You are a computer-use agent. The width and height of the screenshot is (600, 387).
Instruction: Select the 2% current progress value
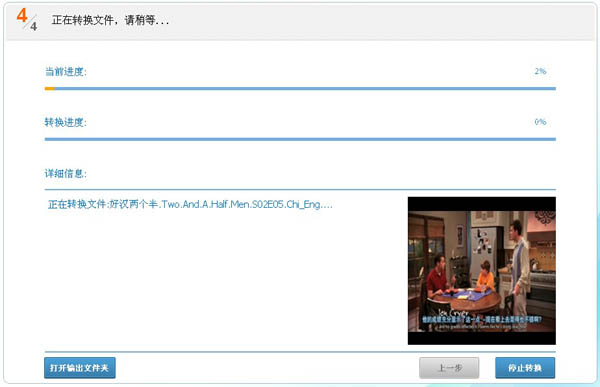point(540,71)
